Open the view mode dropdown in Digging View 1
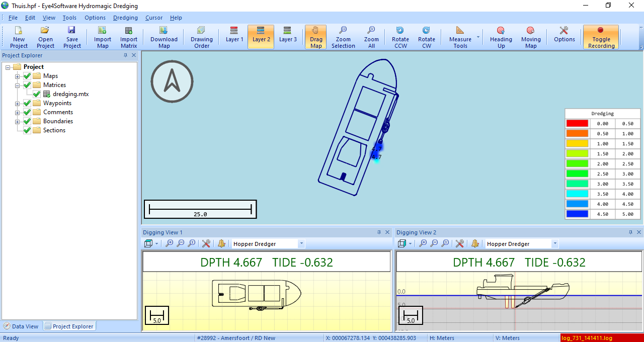Viewport: 644px width, 342px height. pos(157,244)
